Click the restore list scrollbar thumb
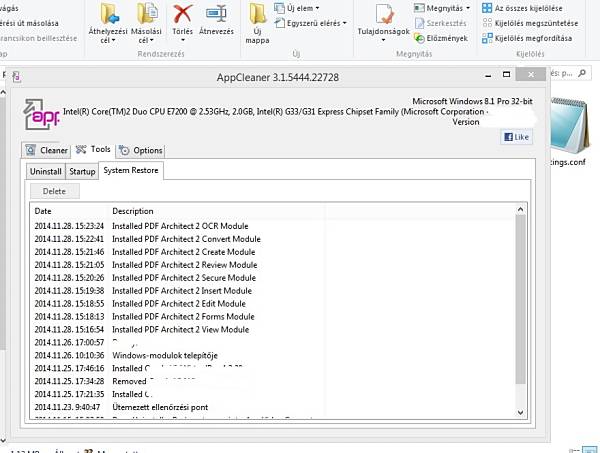600x453 pixels. coord(520,299)
